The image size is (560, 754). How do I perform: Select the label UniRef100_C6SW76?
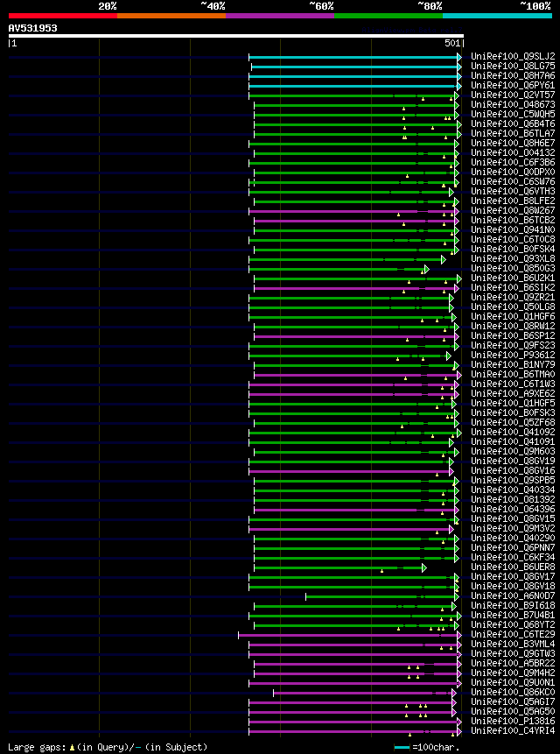[x=513, y=181]
